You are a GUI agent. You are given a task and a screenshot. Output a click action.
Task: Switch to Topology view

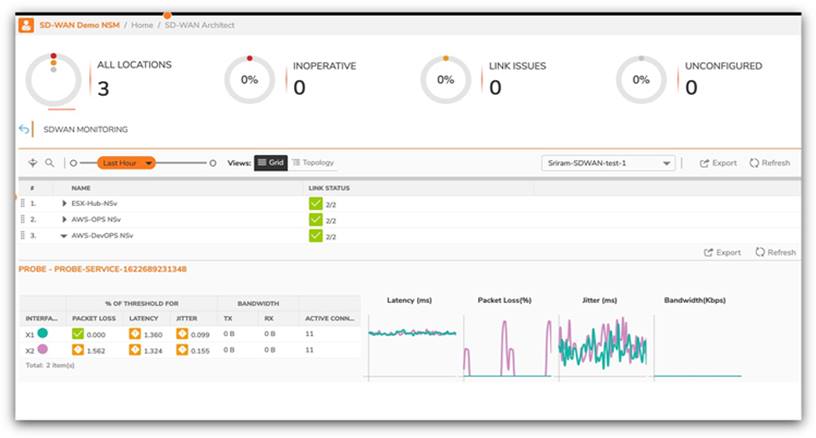313,162
